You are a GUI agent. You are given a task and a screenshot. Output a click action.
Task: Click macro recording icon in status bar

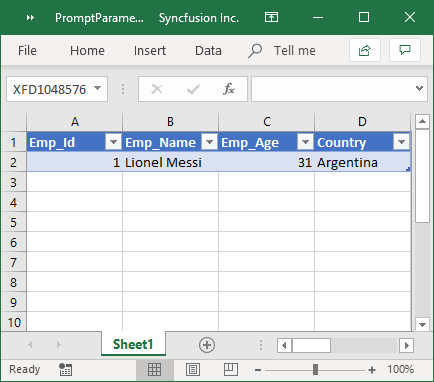pos(65,369)
